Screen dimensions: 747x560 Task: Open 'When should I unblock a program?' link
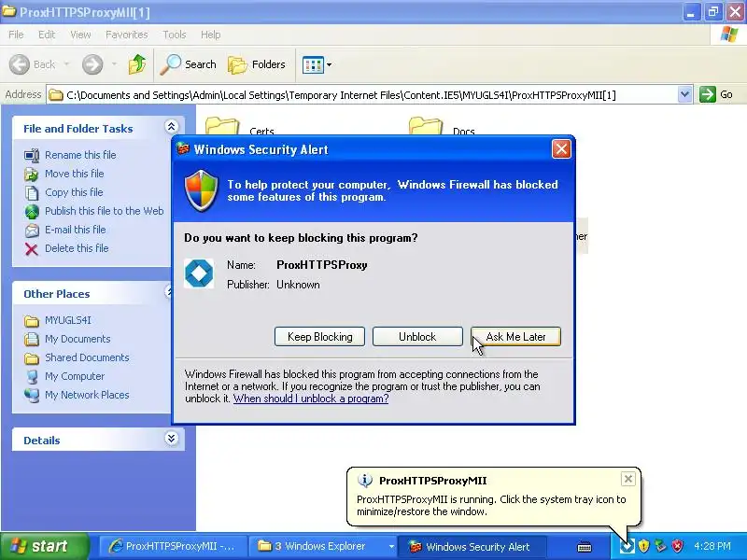[x=311, y=399]
